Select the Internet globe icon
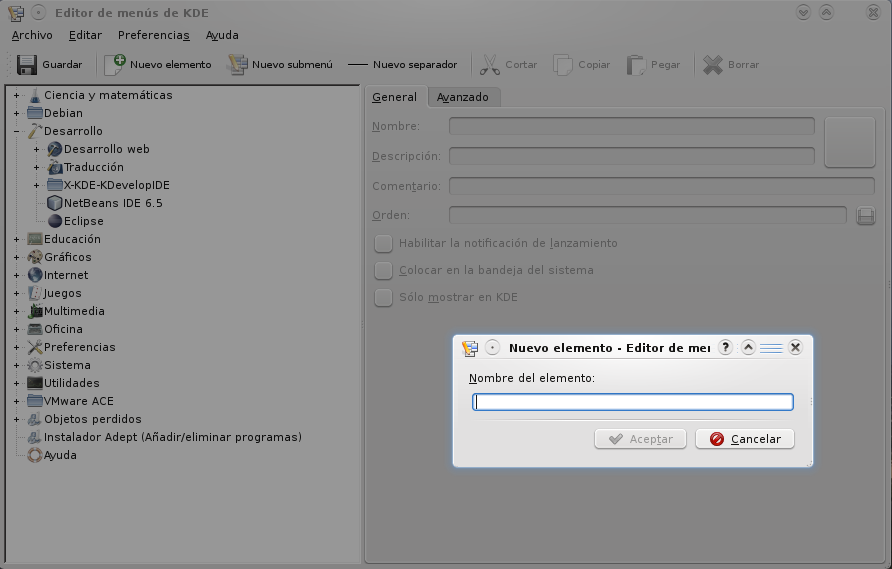 click(35, 275)
